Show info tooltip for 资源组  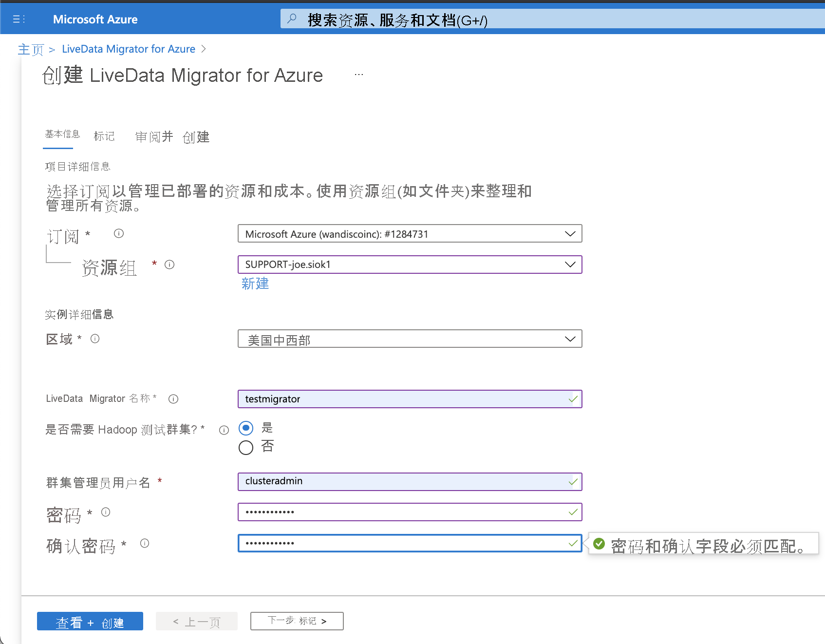[x=169, y=265]
